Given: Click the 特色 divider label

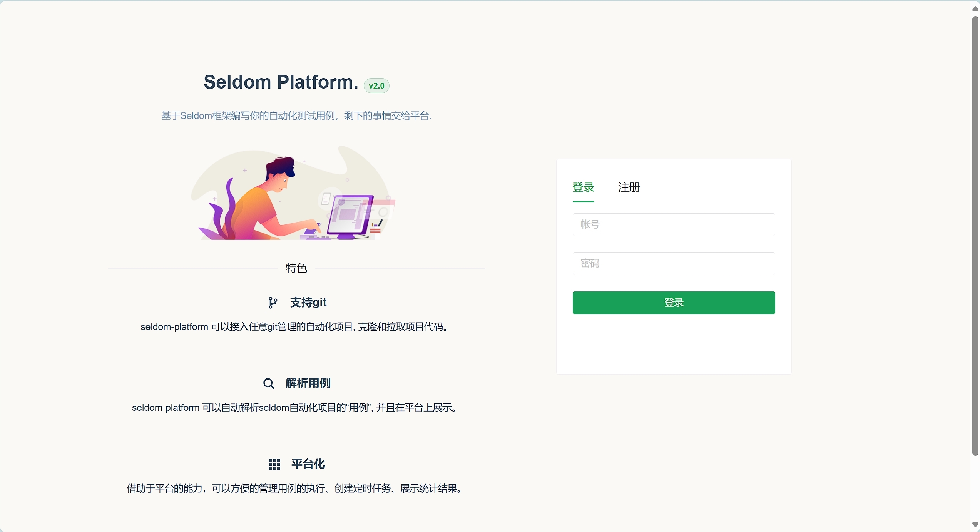Looking at the screenshot, I should [x=296, y=268].
